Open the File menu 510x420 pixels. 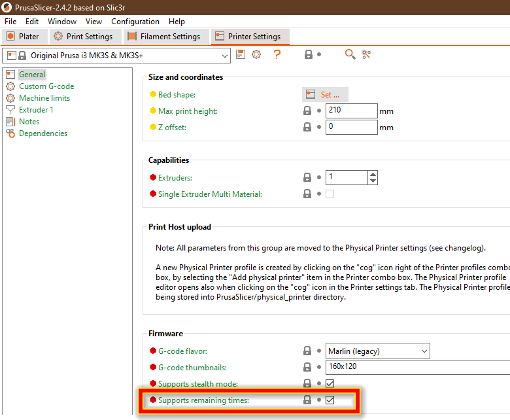[10, 22]
